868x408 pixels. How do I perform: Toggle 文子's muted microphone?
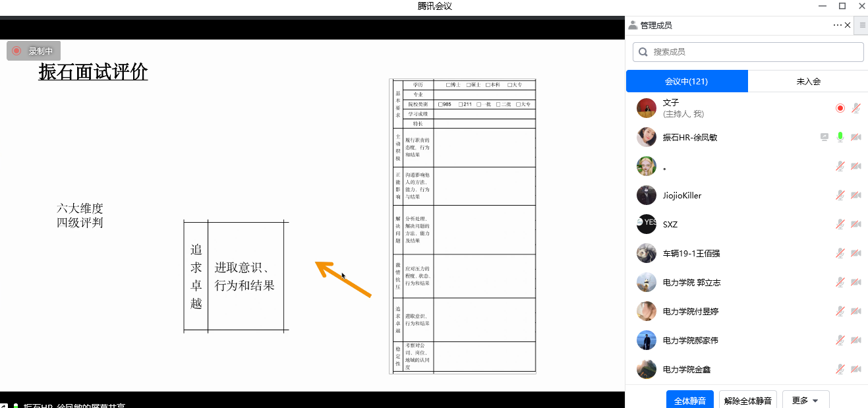click(855, 108)
